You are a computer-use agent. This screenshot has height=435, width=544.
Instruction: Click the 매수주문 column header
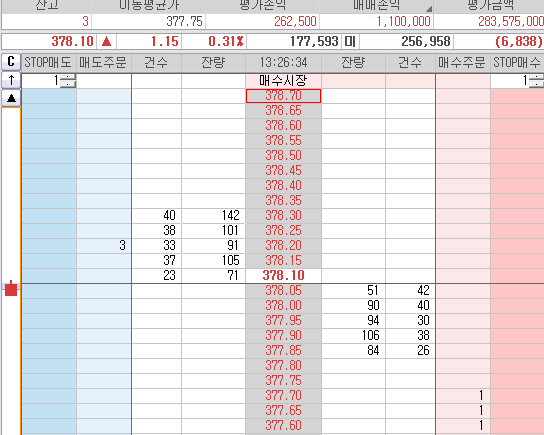tap(462, 62)
